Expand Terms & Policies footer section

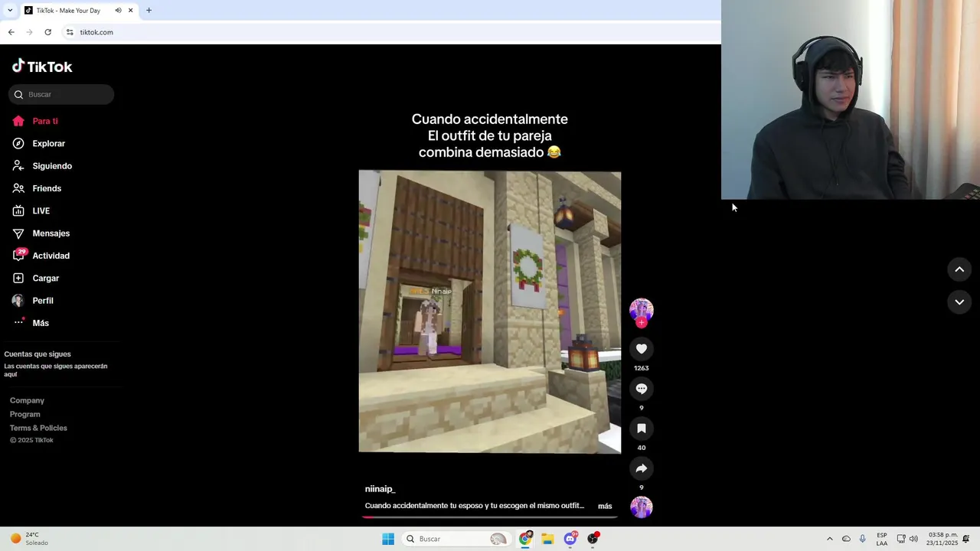(38, 428)
